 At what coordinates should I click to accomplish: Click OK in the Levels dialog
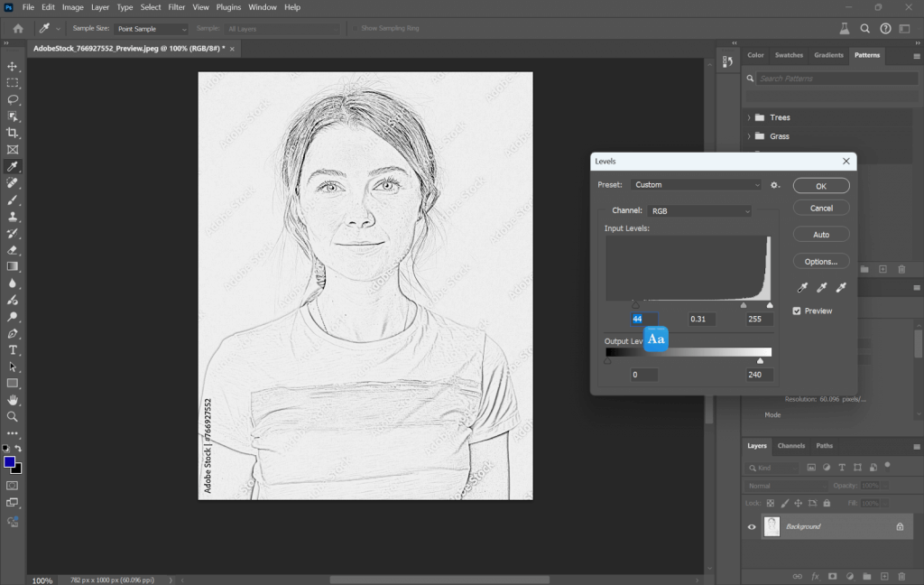pyautogui.click(x=821, y=186)
